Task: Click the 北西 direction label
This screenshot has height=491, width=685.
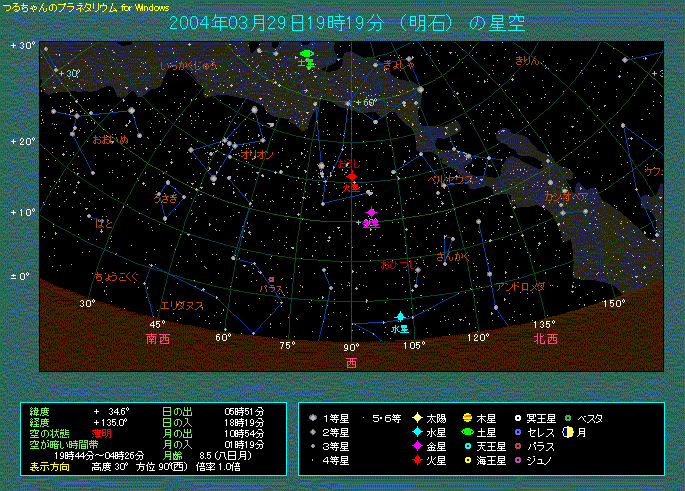Action: click(x=545, y=339)
